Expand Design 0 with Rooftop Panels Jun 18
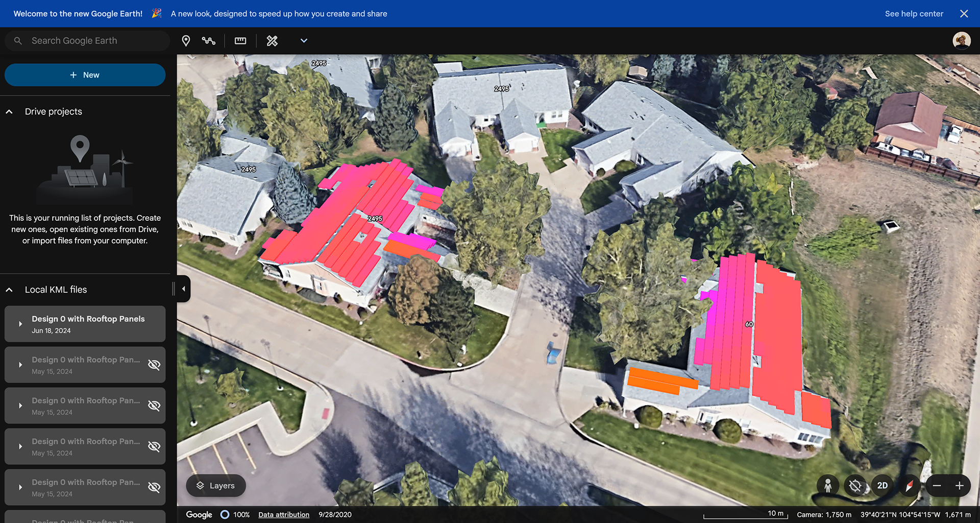Screen dimensions: 980x523 tap(20, 324)
